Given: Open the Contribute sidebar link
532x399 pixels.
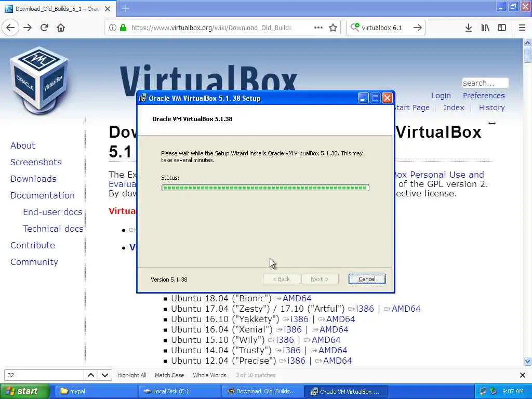Looking at the screenshot, I should click(33, 245).
